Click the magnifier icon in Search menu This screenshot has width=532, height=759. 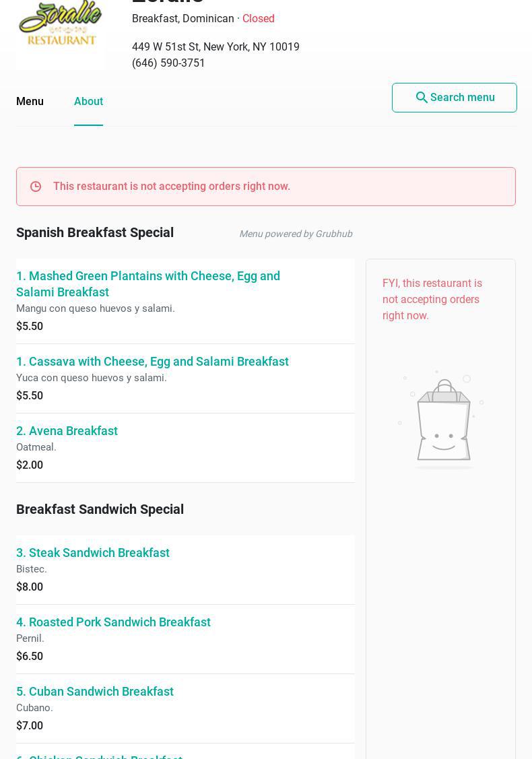click(422, 98)
